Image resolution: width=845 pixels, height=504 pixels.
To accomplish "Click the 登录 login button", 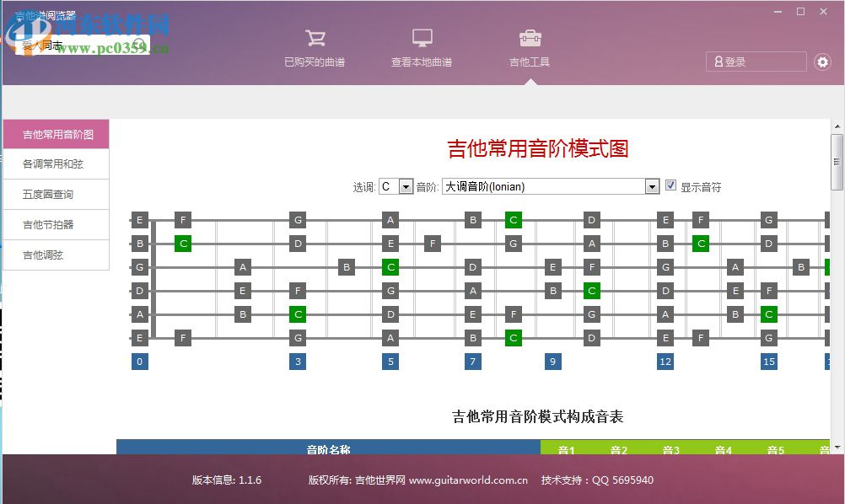I will [755, 61].
